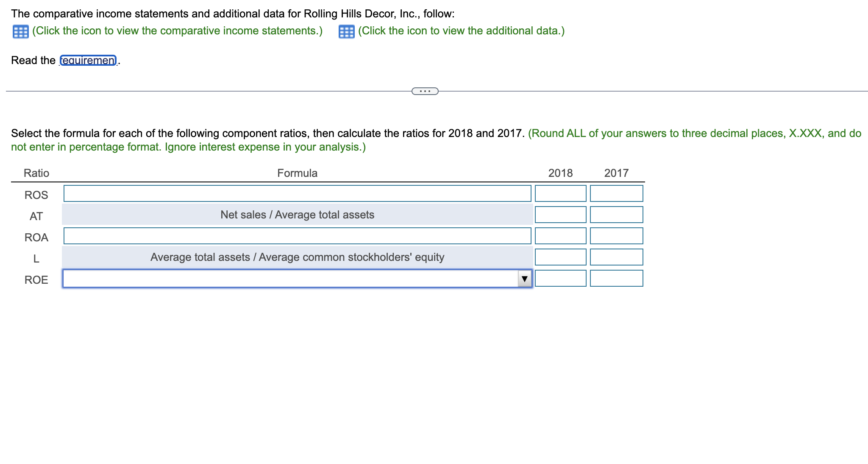Click the ROE dropdown arrow triangle

pyautogui.click(x=525, y=279)
